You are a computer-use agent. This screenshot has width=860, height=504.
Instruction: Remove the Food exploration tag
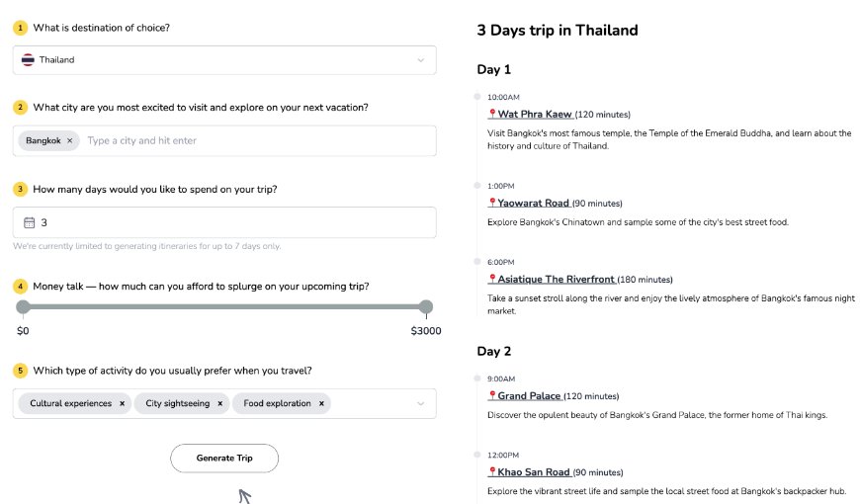(x=321, y=403)
